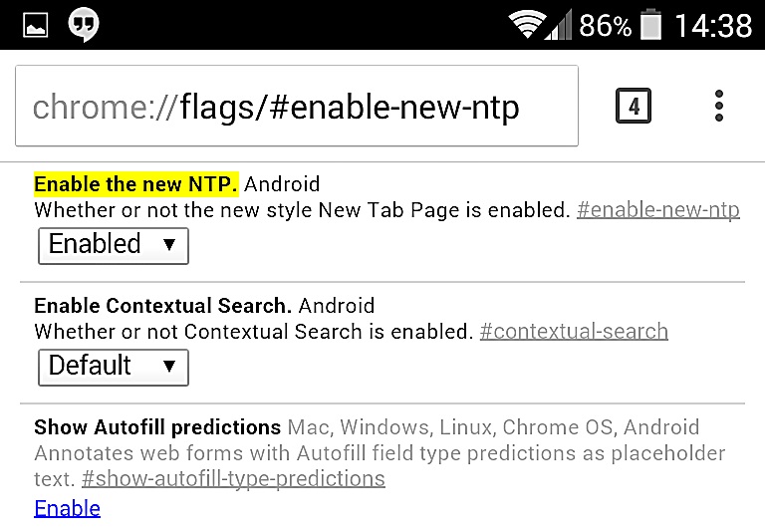765x532 pixels.
Task: Open the #show-autofill-type-predictions link
Action: 233,479
